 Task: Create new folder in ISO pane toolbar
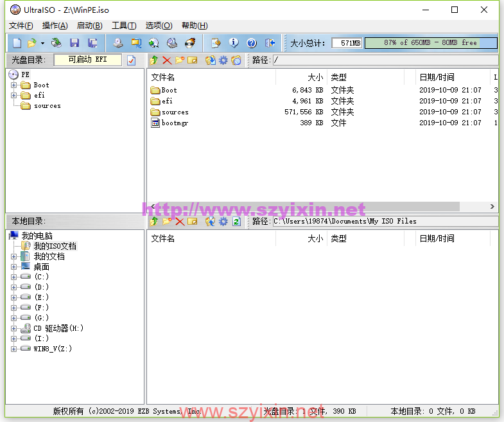[180, 60]
